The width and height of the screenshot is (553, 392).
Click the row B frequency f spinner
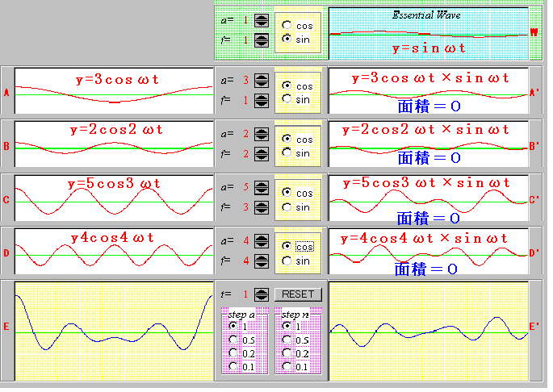[x=262, y=154]
